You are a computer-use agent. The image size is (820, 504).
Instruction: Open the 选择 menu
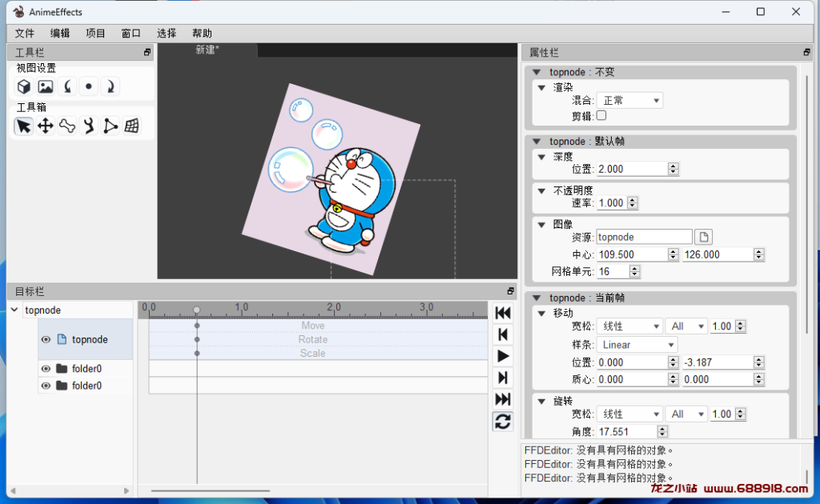click(x=167, y=34)
